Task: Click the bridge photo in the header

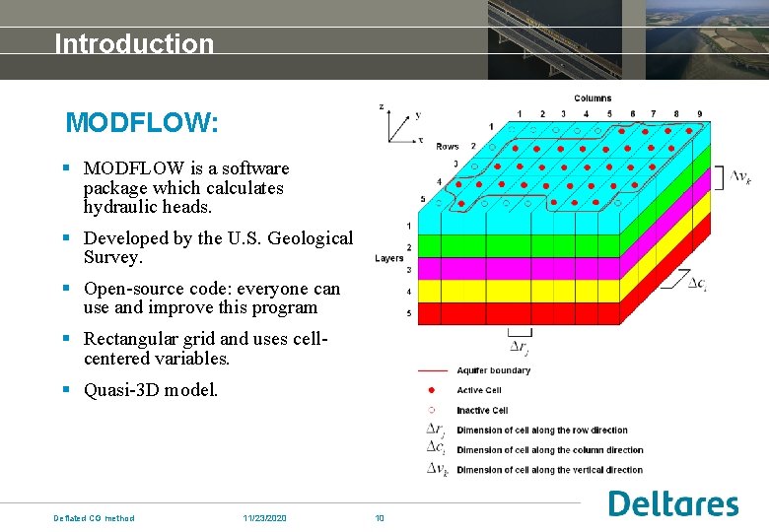Action: tap(555, 39)
